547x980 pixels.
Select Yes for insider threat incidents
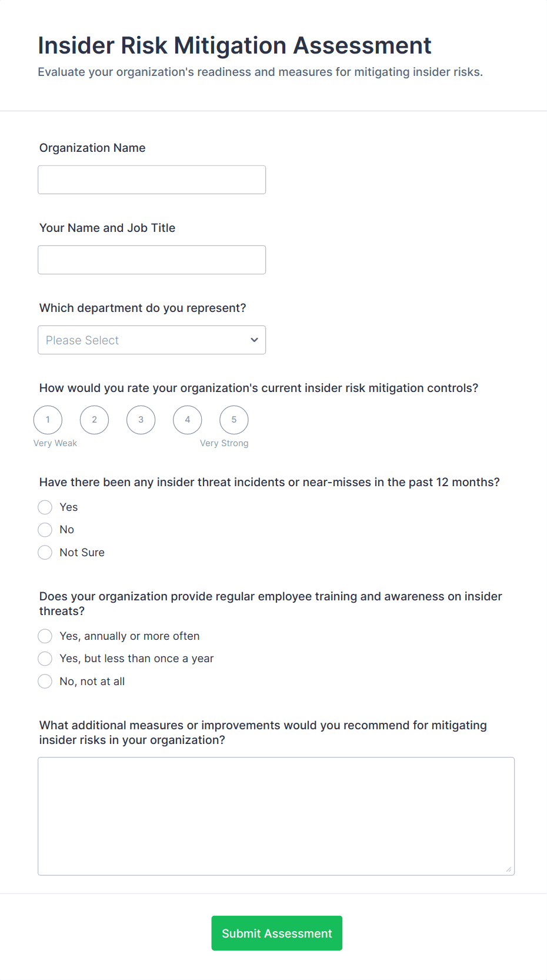tap(45, 507)
